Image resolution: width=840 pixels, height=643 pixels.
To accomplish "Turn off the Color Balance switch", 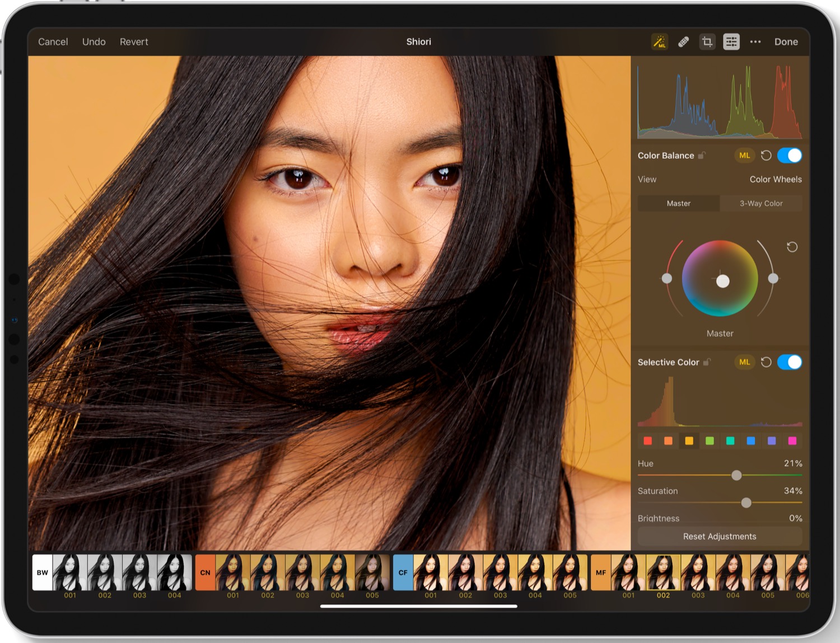I will click(790, 156).
